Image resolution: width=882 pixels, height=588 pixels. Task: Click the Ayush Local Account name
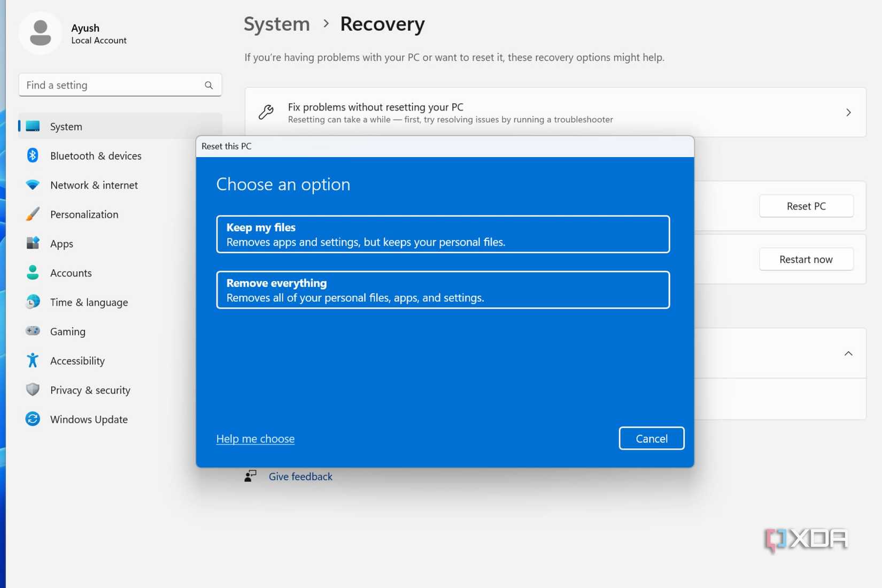tap(99, 34)
